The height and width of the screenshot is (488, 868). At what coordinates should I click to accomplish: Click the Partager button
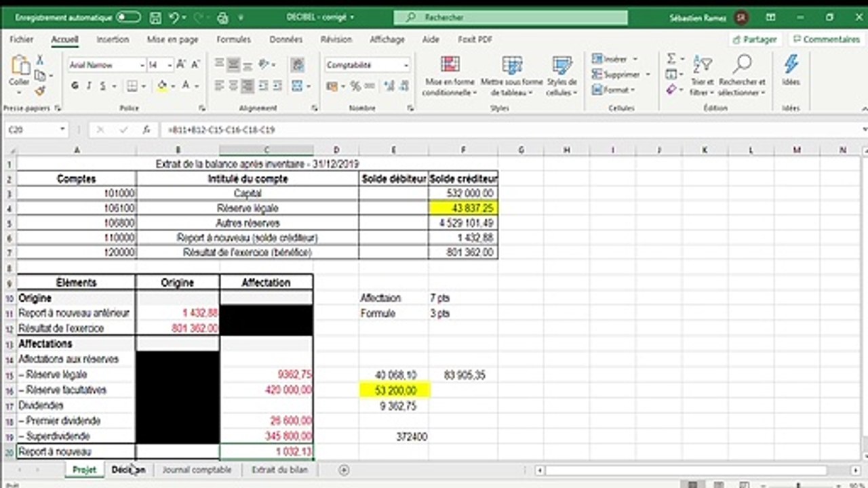[755, 39]
